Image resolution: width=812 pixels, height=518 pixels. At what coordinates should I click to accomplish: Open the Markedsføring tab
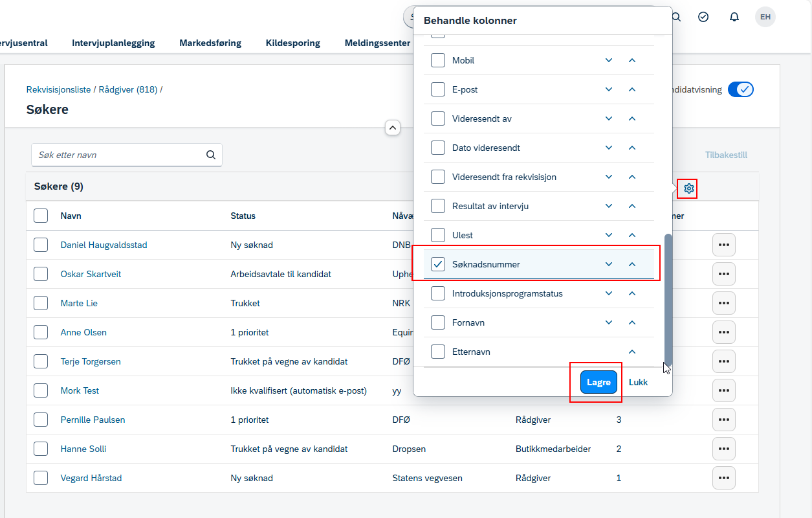(x=210, y=43)
